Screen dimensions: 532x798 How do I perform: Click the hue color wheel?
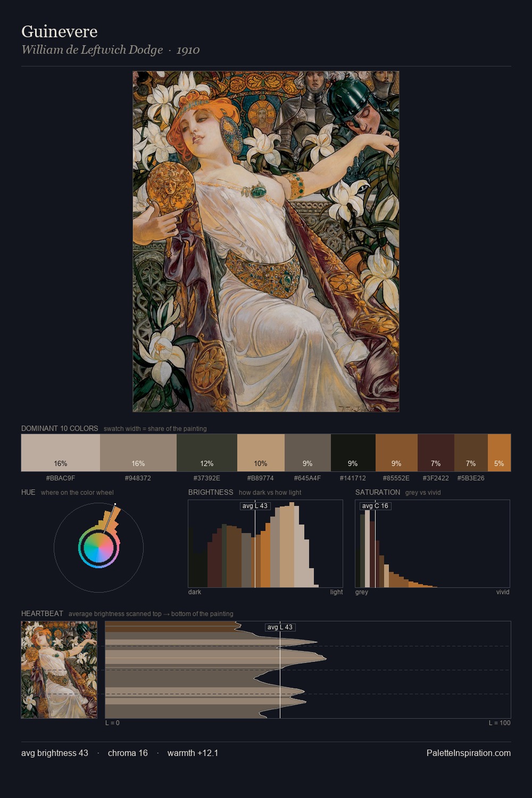tap(98, 547)
